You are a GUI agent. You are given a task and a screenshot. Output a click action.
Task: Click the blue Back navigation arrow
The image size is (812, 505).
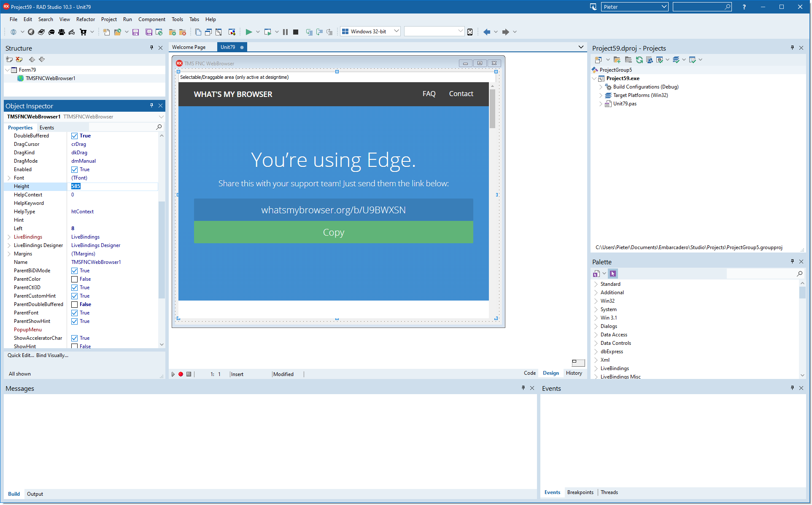click(487, 32)
